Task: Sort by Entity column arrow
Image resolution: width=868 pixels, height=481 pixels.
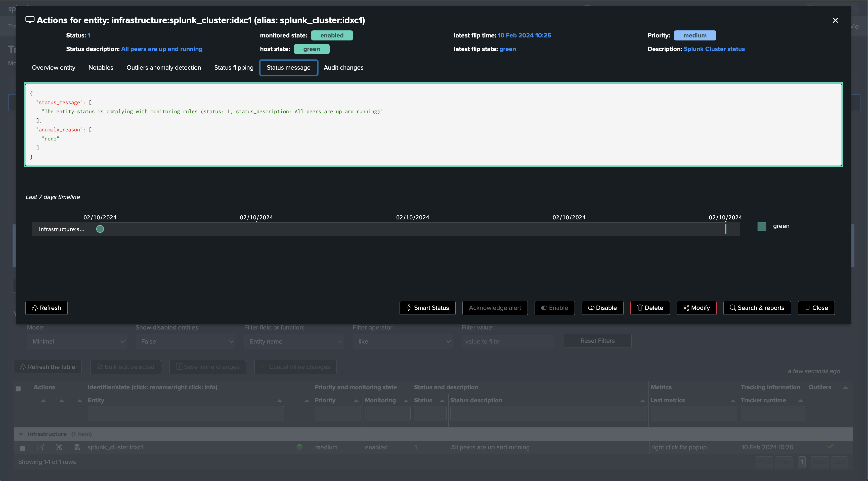Action: coord(279,401)
